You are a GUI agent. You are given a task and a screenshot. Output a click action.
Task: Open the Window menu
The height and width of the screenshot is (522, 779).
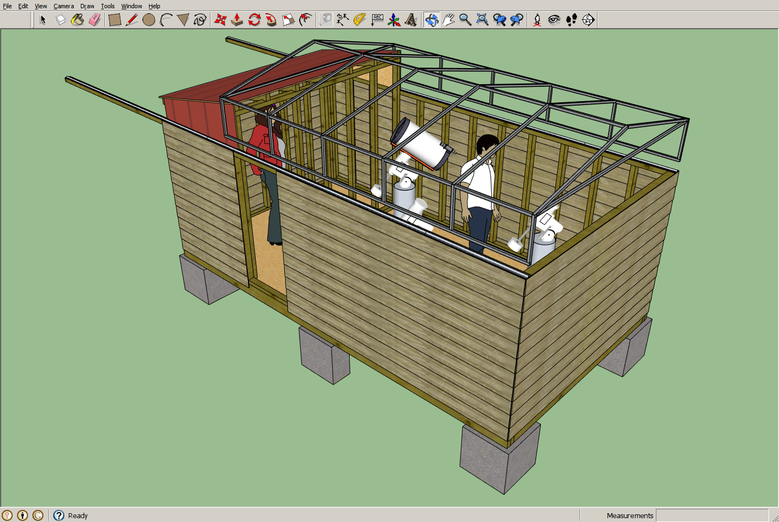coord(131,6)
